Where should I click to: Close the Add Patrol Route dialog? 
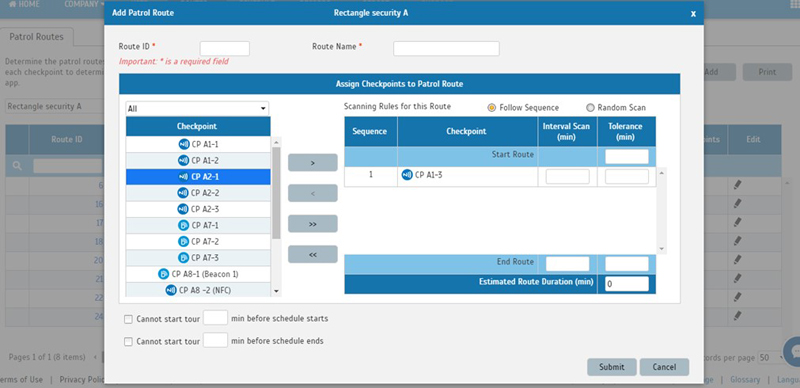tap(693, 14)
